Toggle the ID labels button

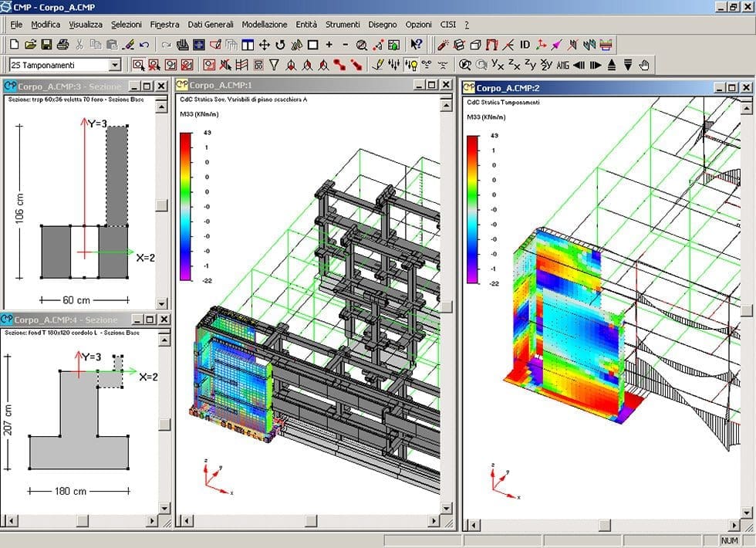pos(525,45)
